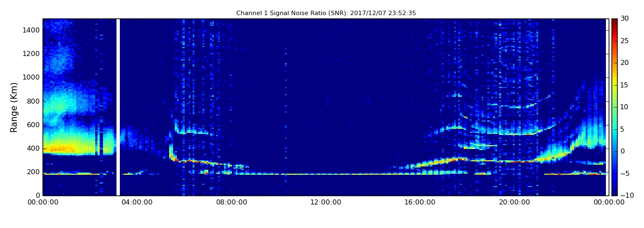Click the colorbar value 25

(x=625, y=41)
